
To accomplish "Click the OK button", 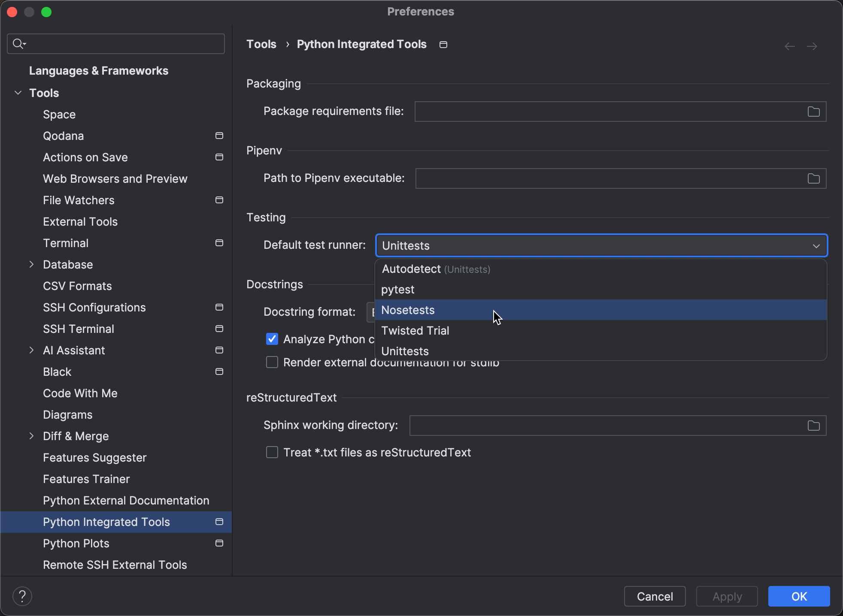I will coord(798,596).
